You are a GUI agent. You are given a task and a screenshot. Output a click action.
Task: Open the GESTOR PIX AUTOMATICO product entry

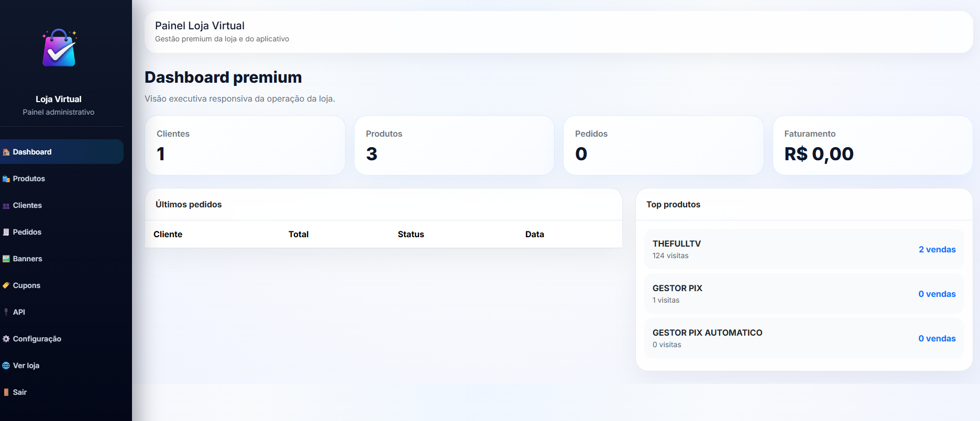[803, 338]
